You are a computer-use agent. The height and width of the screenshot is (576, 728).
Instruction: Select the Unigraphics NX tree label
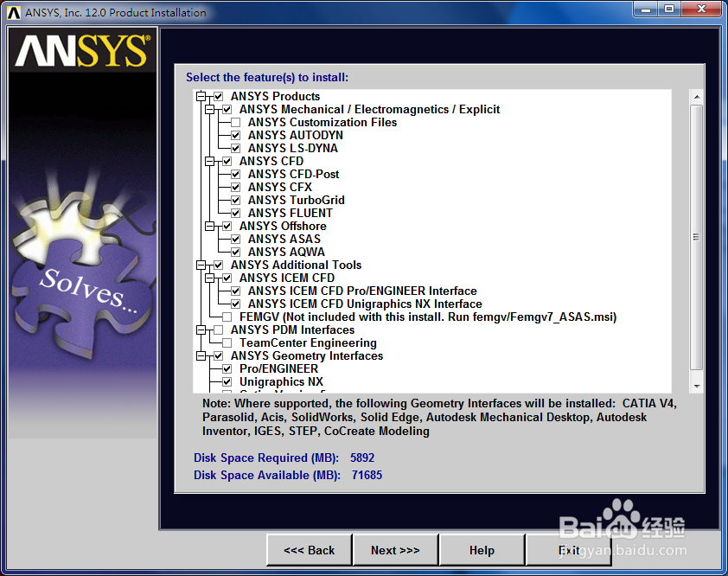tap(281, 381)
